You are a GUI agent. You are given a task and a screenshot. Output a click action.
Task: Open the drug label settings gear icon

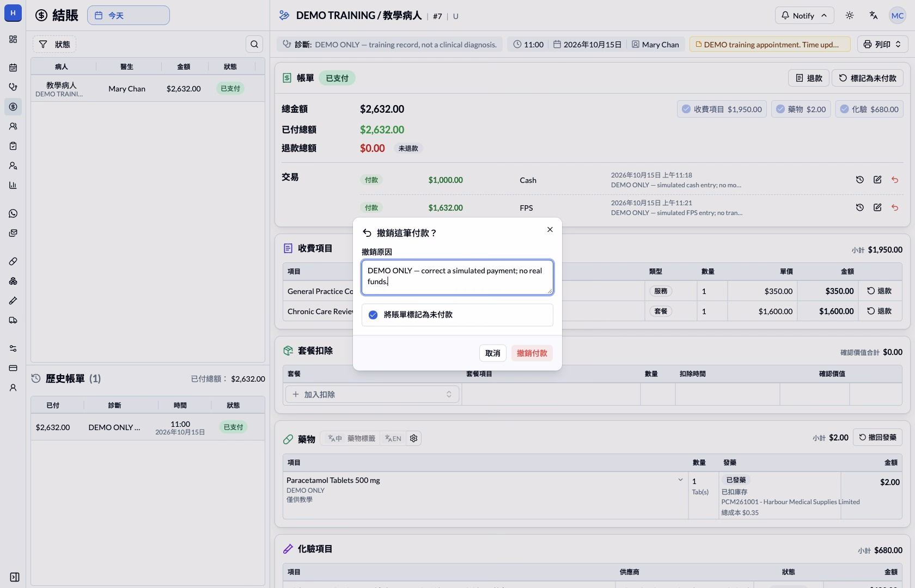(414, 438)
